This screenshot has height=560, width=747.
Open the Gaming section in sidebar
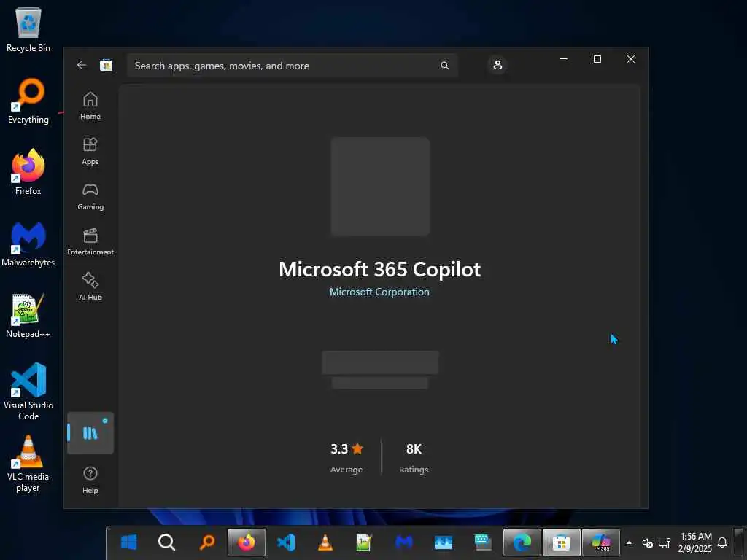click(x=90, y=197)
